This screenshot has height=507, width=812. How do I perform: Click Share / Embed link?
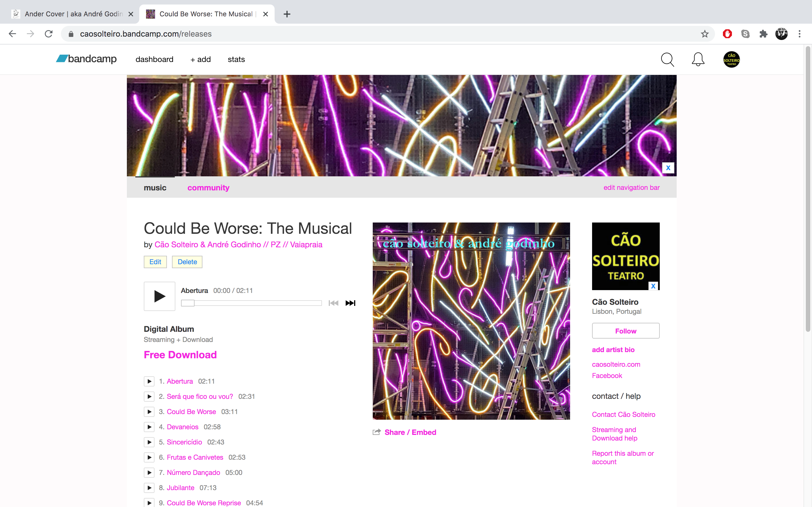click(x=410, y=432)
